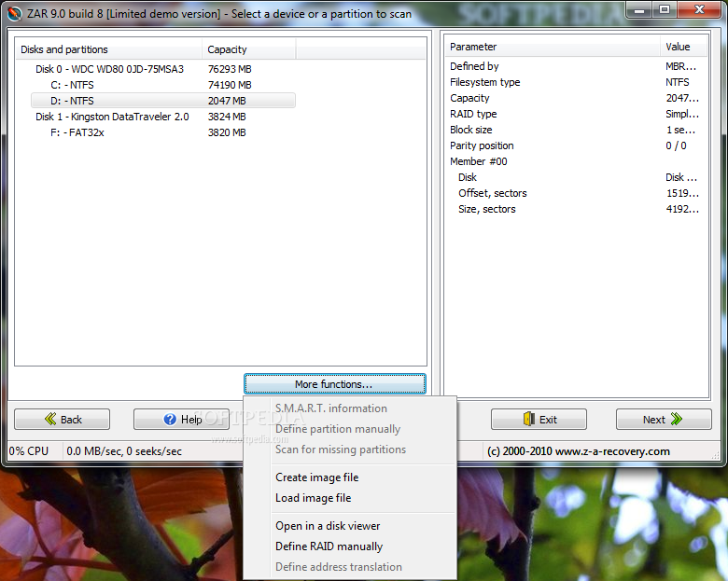Screen dimensions: 728x581
Task: Open the More functions... dropdown button
Action: (x=335, y=384)
